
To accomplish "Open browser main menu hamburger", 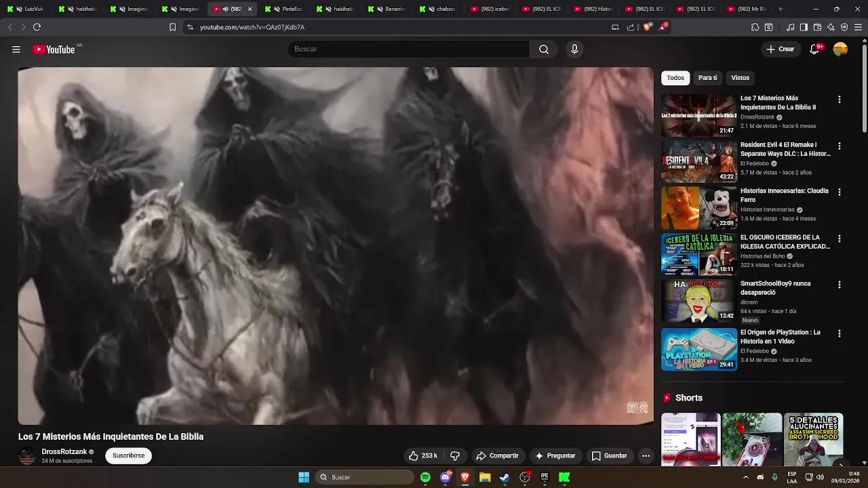I will tap(859, 27).
